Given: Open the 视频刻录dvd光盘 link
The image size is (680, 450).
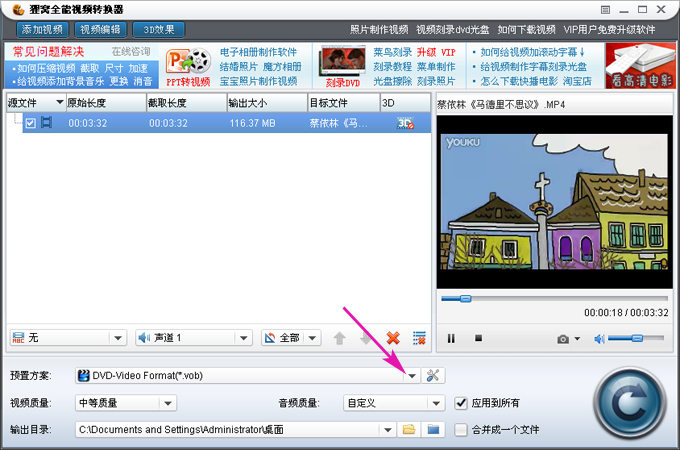Looking at the screenshot, I should [452, 29].
